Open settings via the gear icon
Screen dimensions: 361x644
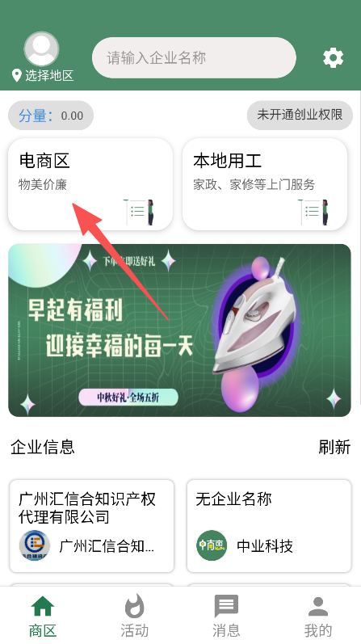click(x=333, y=58)
